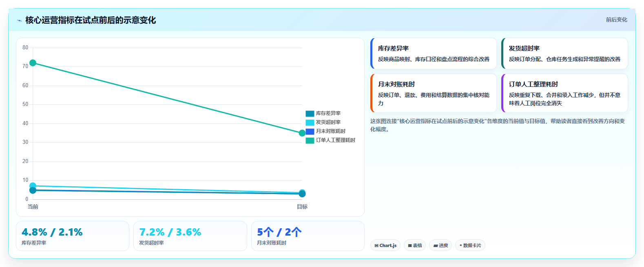Click the header icon beside 核心运营指标 title
This screenshot has width=644, height=267.
(19, 20)
